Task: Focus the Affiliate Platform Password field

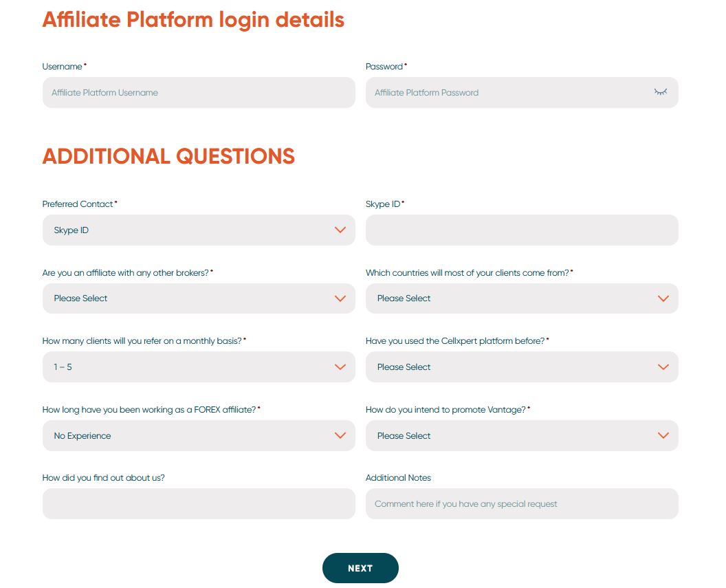Action: (522, 93)
